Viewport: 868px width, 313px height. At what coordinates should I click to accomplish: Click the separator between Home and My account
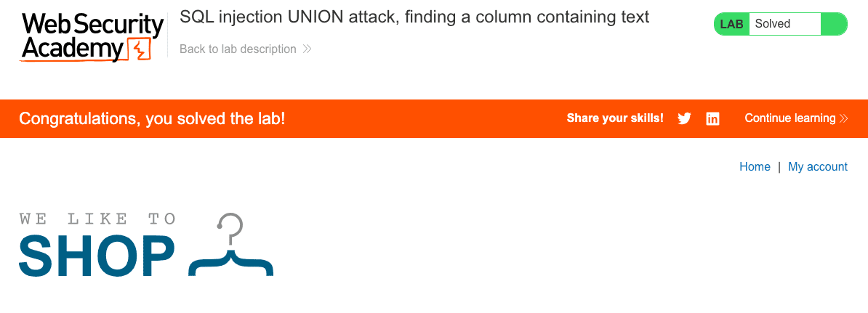pos(779,167)
